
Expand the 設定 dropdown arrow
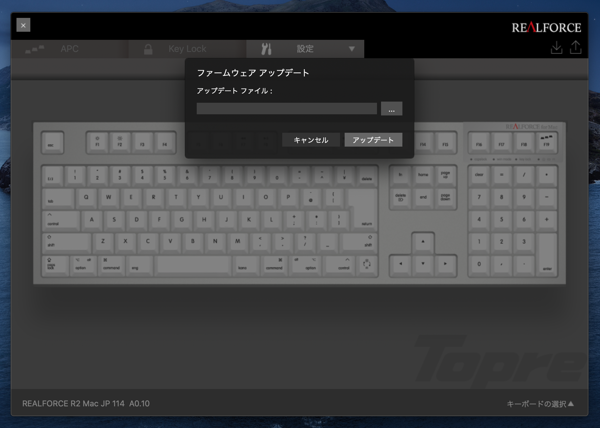(x=352, y=49)
